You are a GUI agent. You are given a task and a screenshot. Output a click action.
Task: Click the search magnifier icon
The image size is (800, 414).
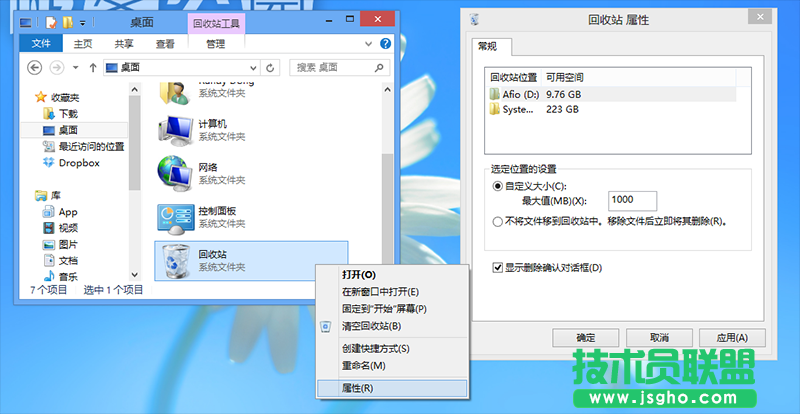coord(379,67)
